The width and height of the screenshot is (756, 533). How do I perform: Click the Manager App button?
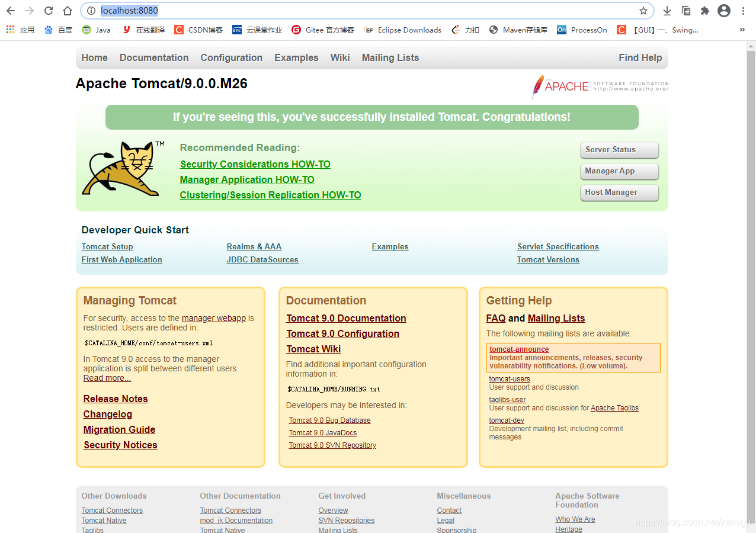[x=620, y=171]
